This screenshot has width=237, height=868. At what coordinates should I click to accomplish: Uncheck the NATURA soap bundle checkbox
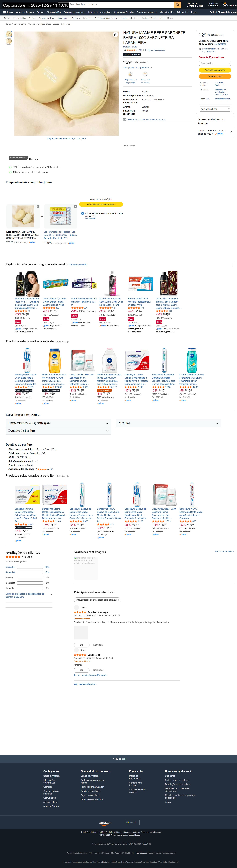click(38, 206)
